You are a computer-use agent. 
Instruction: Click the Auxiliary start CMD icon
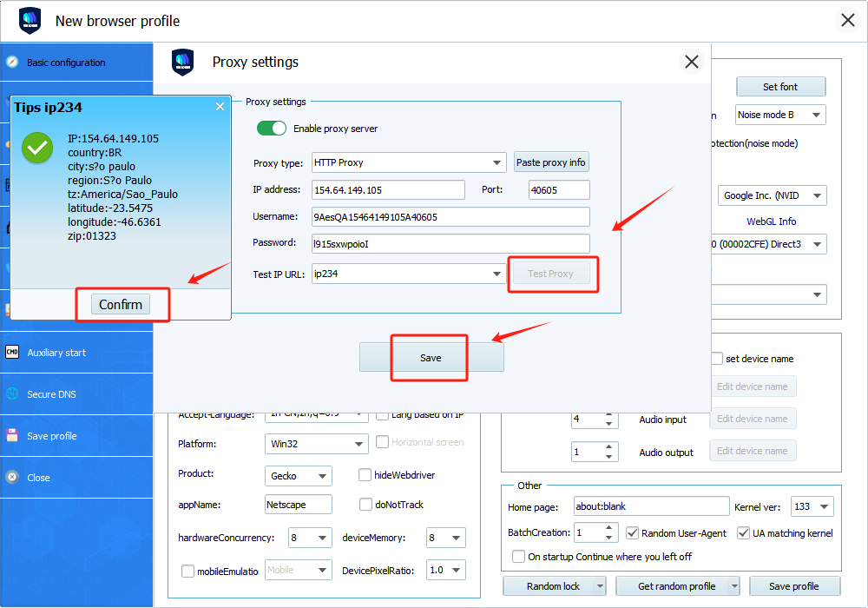coord(12,353)
